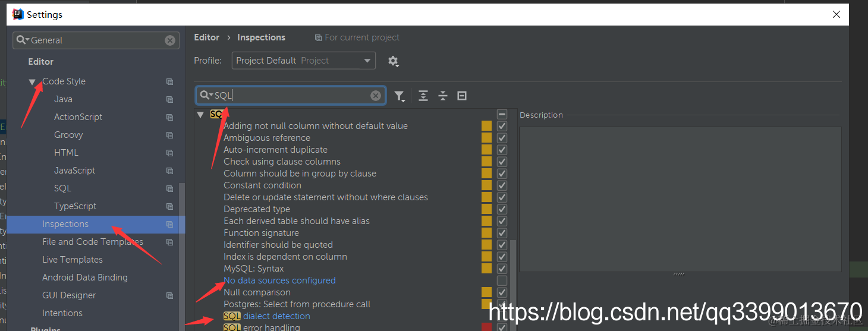
Task: Collapse the SQL inspections group
Action: pos(200,114)
